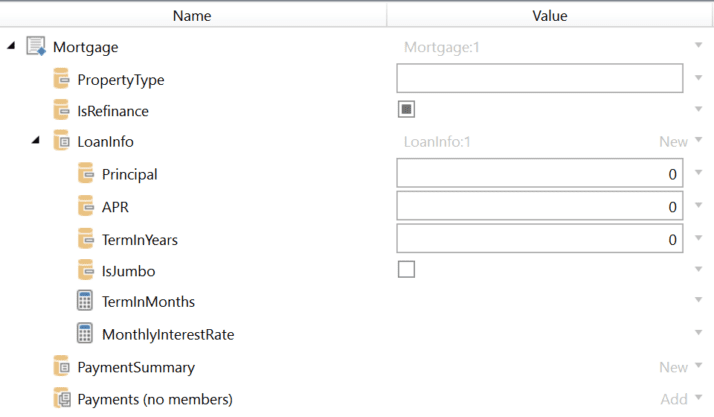Viewport: 714px width, 417px height.
Task: Click the PaymentSummary entity icon
Action: point(61,366)
